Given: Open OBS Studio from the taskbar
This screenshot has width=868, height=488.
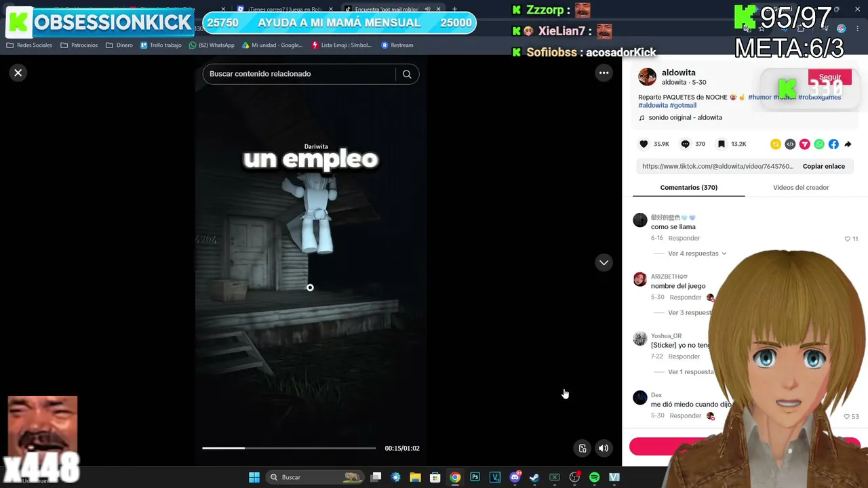Looking at the screenshot, I should tap(574, 477).
